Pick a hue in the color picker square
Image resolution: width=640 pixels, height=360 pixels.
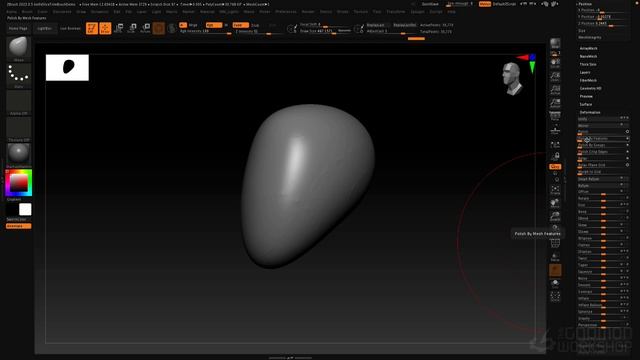18,183
